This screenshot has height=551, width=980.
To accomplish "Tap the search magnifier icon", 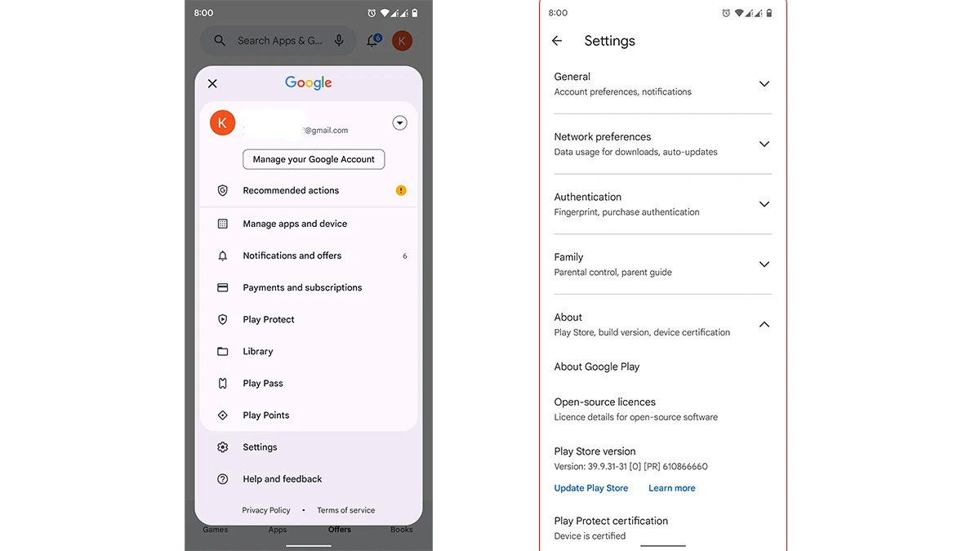I will [220, 40].
